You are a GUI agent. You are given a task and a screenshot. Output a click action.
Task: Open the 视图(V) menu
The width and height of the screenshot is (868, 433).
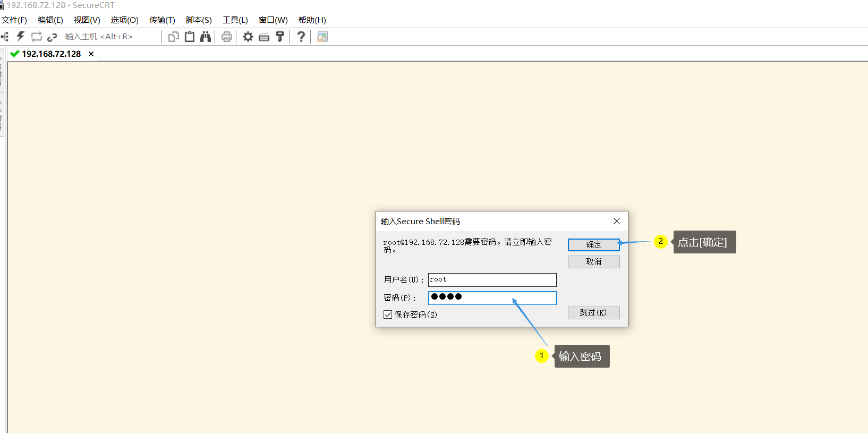click(x=87, y=20)
